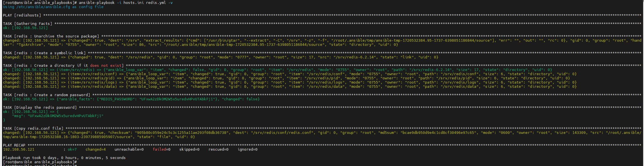Click the rescued=0 recap count
This screenshot has height=166, width=644.
coord(218,150)
